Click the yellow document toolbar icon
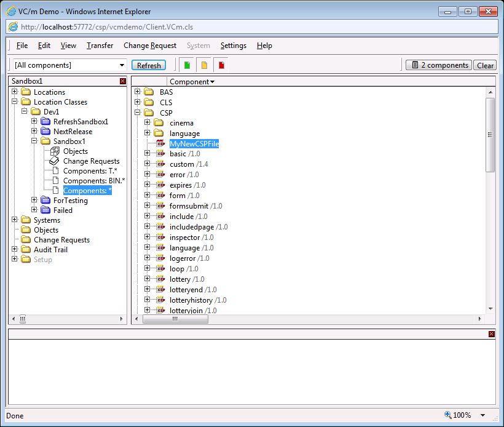 (x=204, y=65)
